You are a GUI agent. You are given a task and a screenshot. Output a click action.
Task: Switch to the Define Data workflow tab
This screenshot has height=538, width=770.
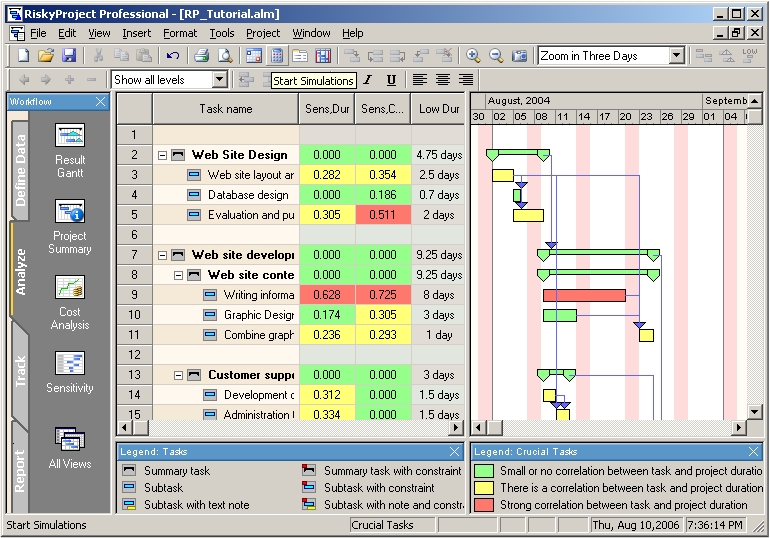pyautogui.click(x=20, y=169)
